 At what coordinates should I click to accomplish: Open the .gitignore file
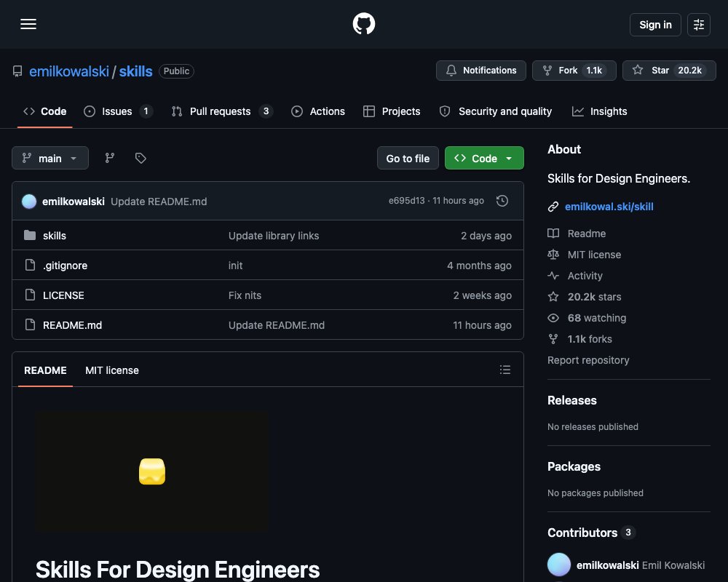(65, 266)
